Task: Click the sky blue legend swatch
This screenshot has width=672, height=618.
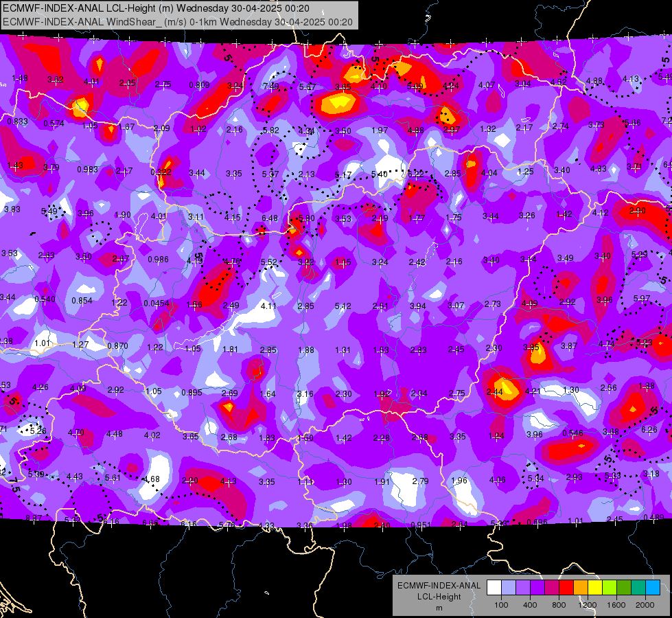Action: coord(653,588)
